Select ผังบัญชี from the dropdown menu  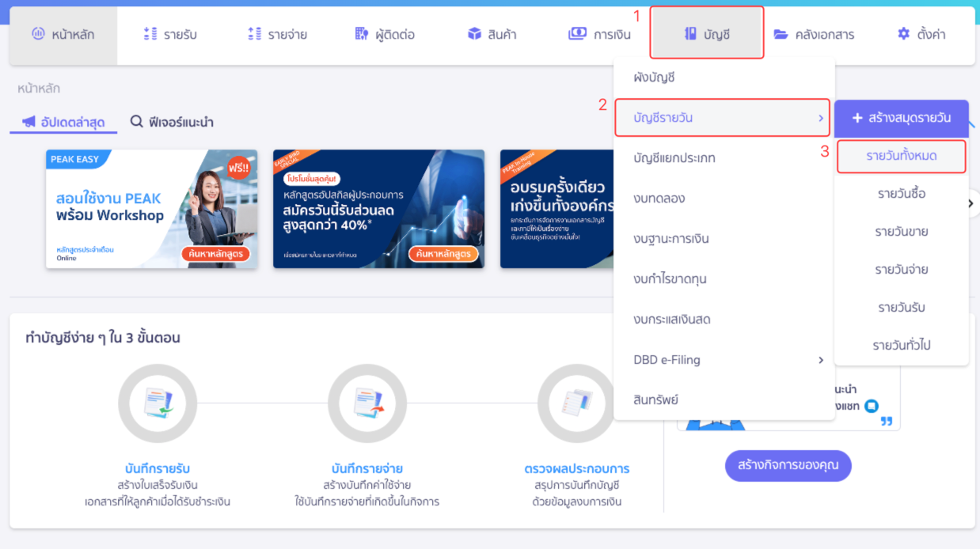pyautogui.click(x=724, y=78)
